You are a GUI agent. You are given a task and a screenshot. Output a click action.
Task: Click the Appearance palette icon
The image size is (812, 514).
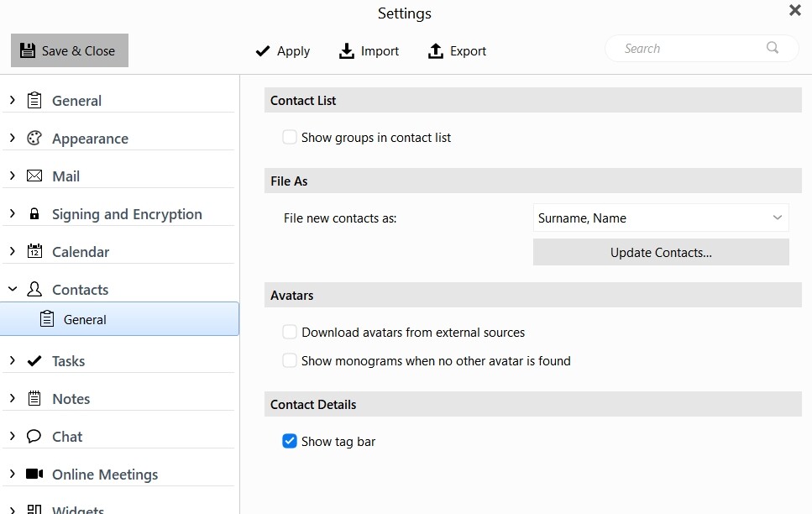[x=34, y=138]
